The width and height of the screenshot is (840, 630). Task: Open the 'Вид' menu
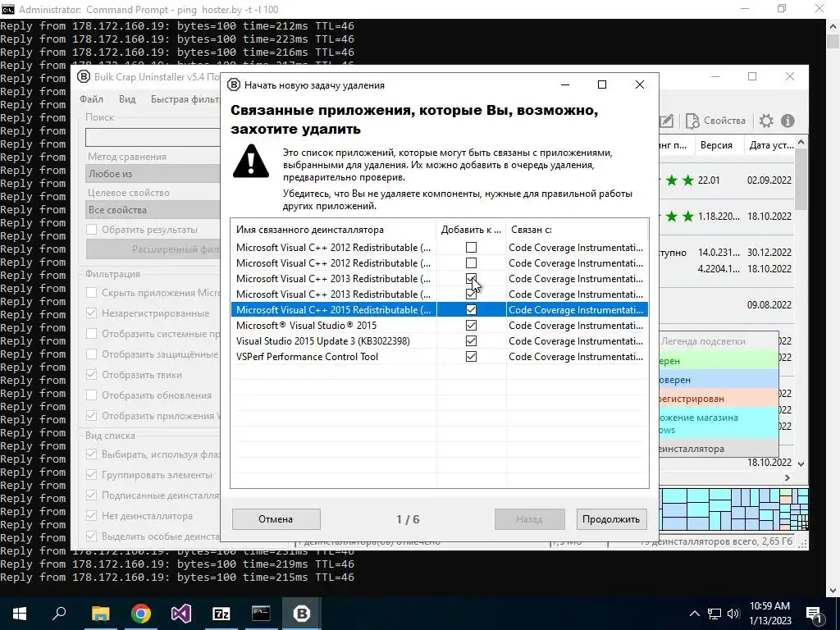[127, 99]
